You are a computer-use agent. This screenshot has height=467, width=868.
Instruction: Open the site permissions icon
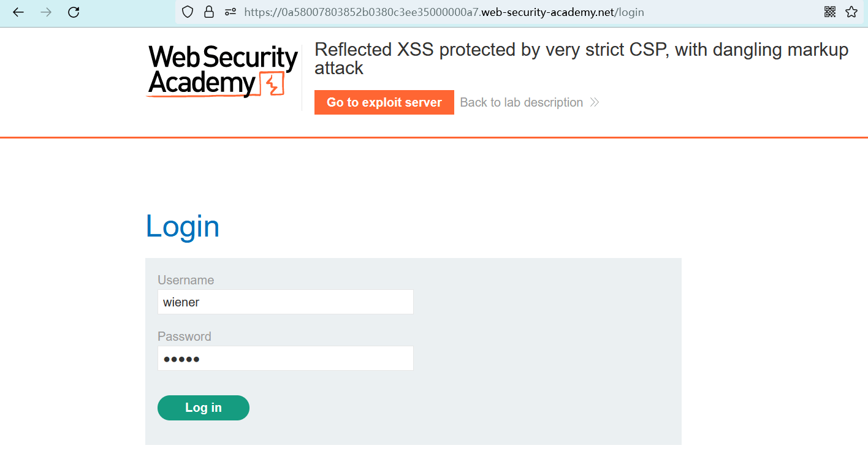tap(230, 12)
